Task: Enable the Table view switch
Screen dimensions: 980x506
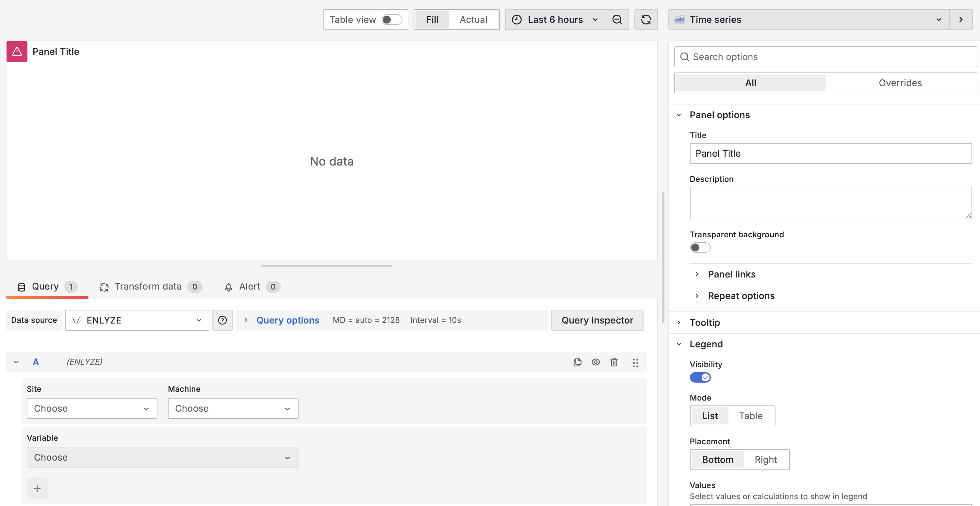Action: click(x=391, y=20)
